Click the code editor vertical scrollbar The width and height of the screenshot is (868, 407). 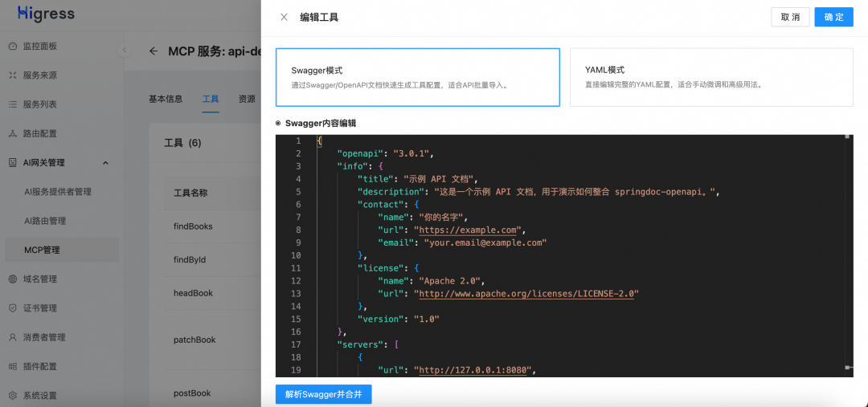tap(847, 253)
